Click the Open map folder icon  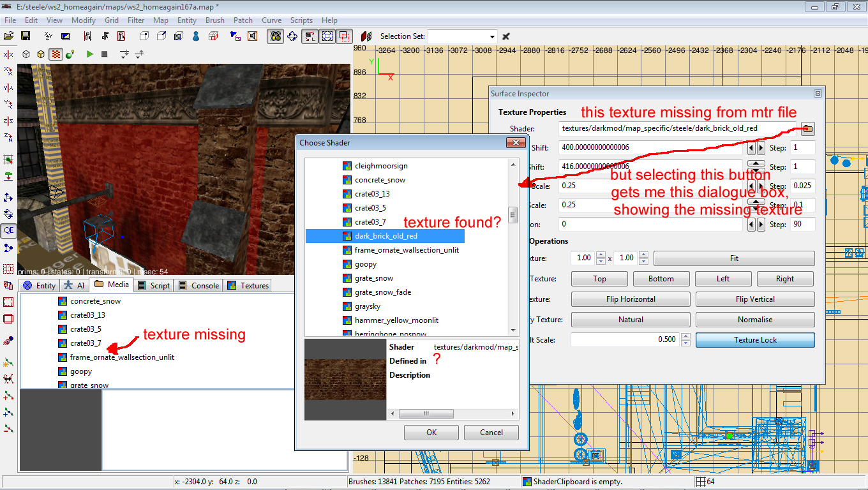coord(9,36)
